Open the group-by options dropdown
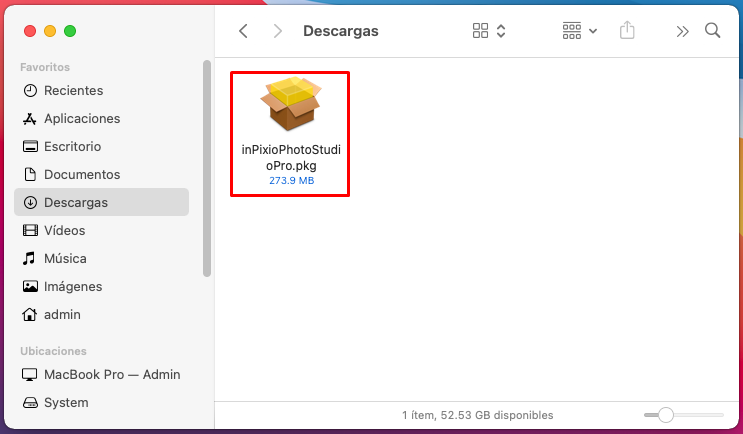This screenshot has height=434, width=743. [x=579, y=31]
